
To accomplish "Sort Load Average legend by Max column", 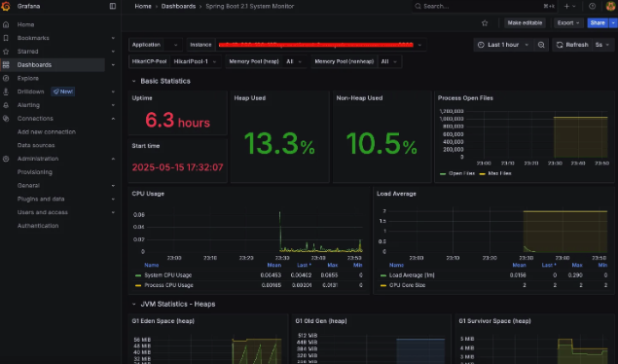I will point(577,265).
